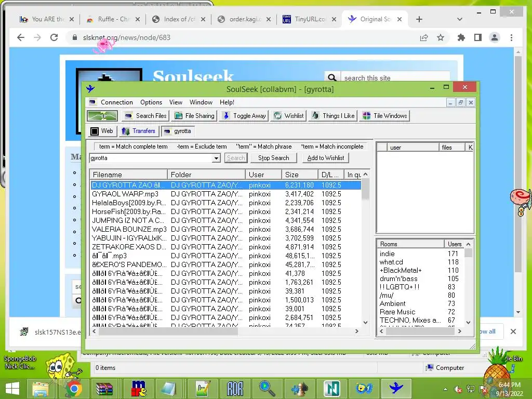Open the Connection menu

(x=117, y=102)
